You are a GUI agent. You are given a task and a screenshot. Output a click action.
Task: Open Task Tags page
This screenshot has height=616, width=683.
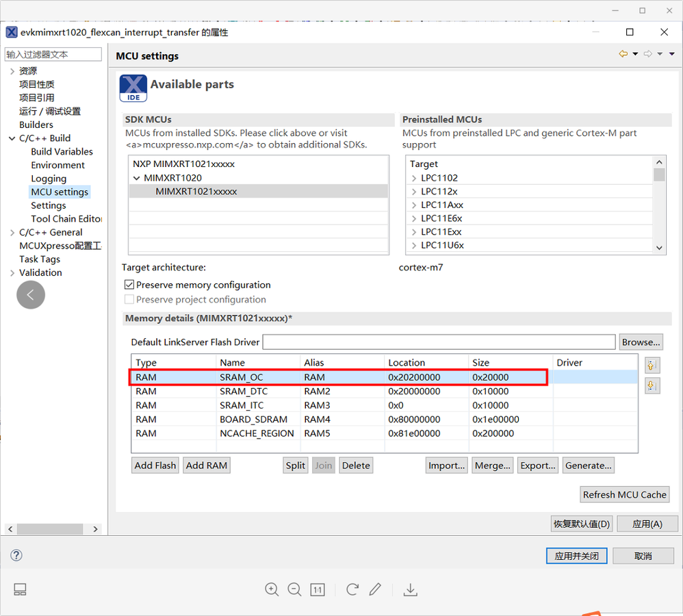40,259
